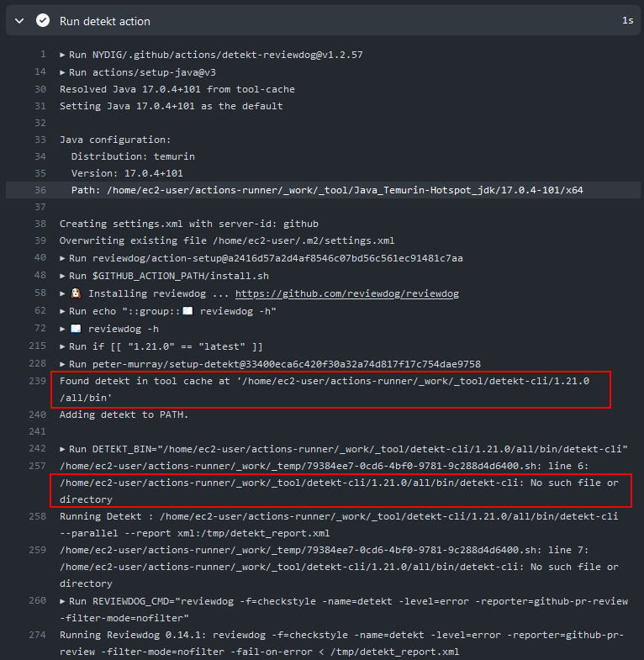
Task: Open the github.com/reviewdog/reviewdog link
Action: (347, 293)
